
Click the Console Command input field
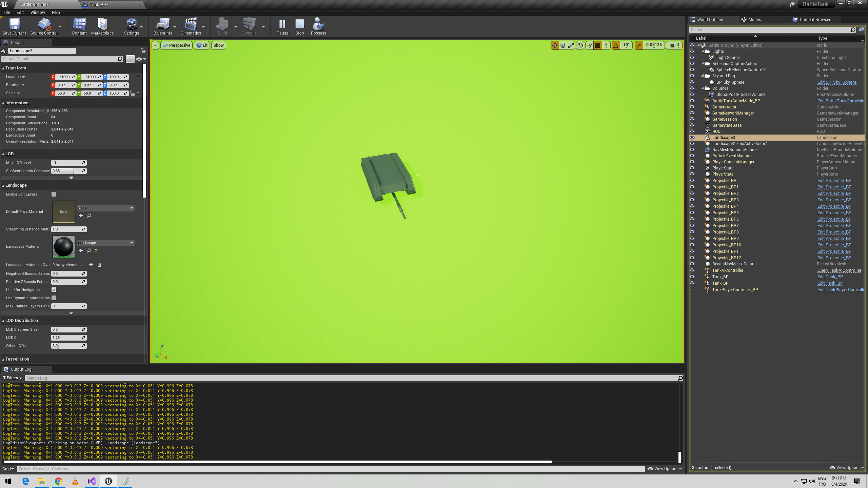pos(331,469)
